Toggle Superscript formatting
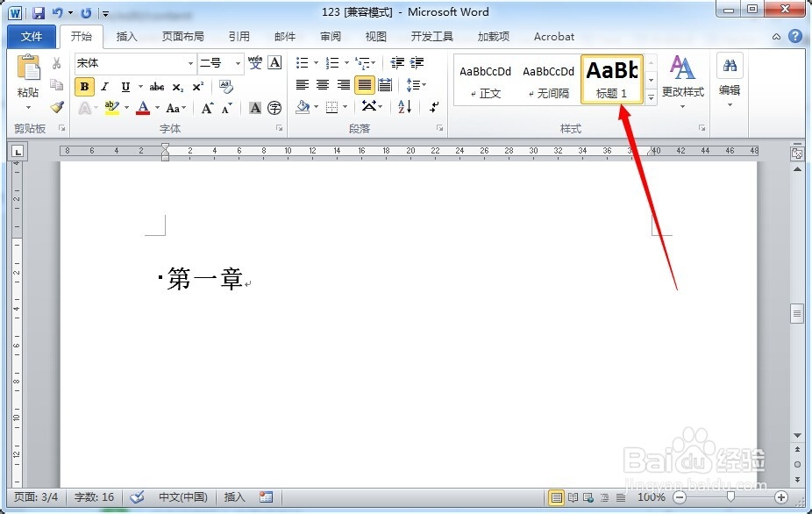This screenshot has width=812, height=514. click(198, 87)
